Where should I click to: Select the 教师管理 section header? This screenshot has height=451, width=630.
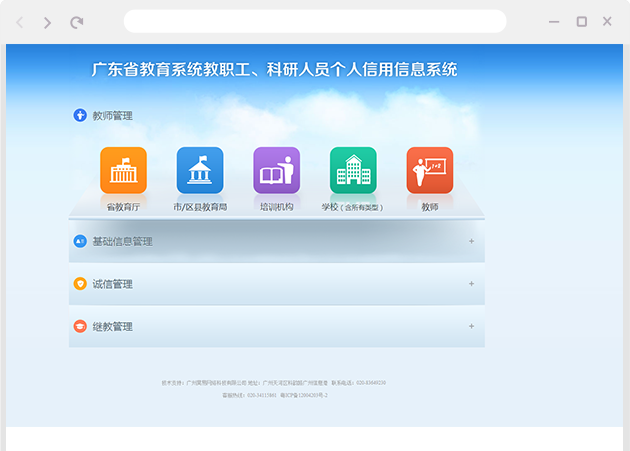pos(112,116)
